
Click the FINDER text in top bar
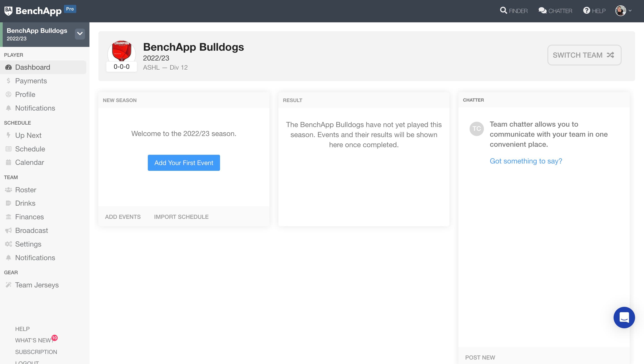click(518, 11)
